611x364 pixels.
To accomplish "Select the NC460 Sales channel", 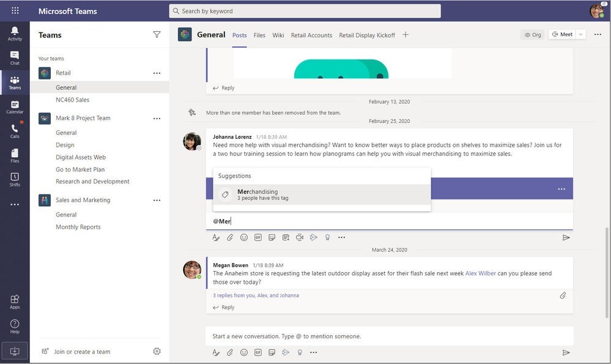I will (72, 100).
